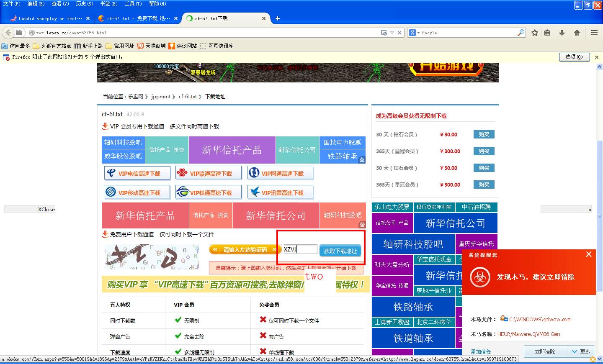Click the captcha code input field
The width and height of the screenshot is (603, 364).
pos(300,249)
